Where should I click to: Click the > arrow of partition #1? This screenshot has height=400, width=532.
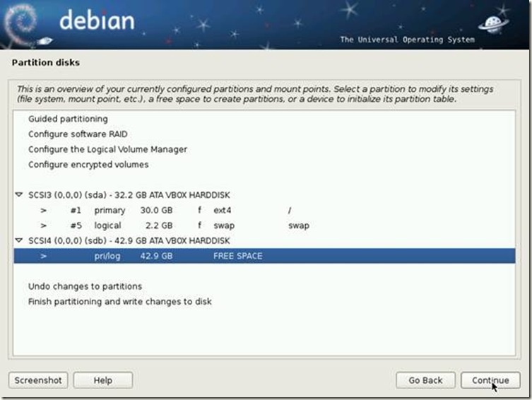pyautogui.click(x=43, y=211)
